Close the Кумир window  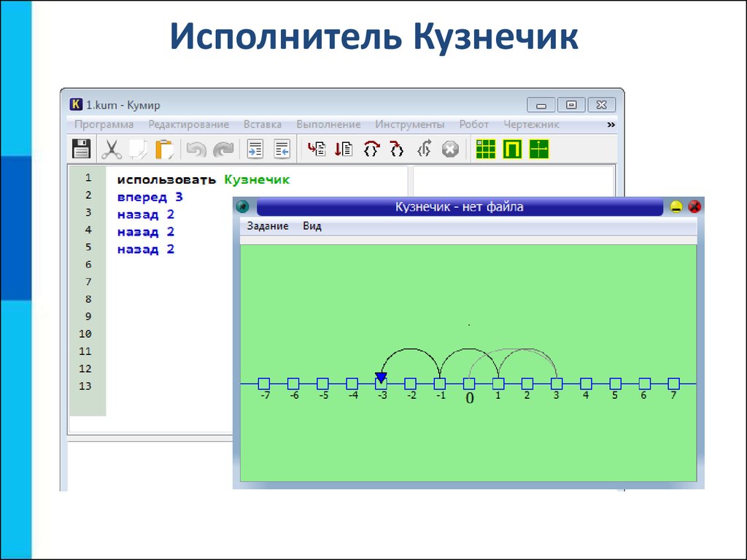[602, 105]
